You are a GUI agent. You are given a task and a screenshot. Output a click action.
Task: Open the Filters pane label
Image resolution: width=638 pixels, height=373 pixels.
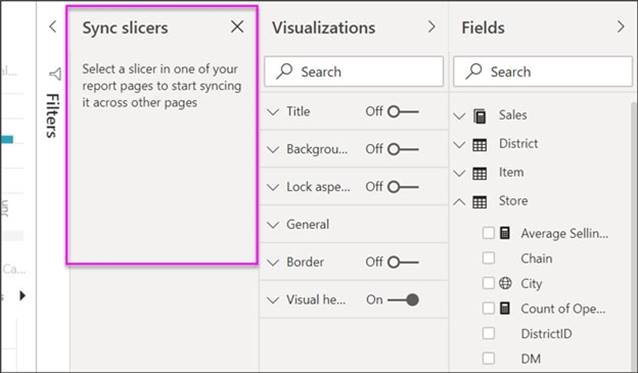[53, 116]
